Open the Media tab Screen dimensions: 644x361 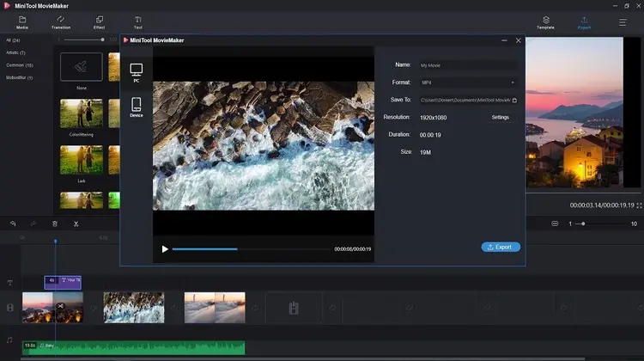point(21,21)
